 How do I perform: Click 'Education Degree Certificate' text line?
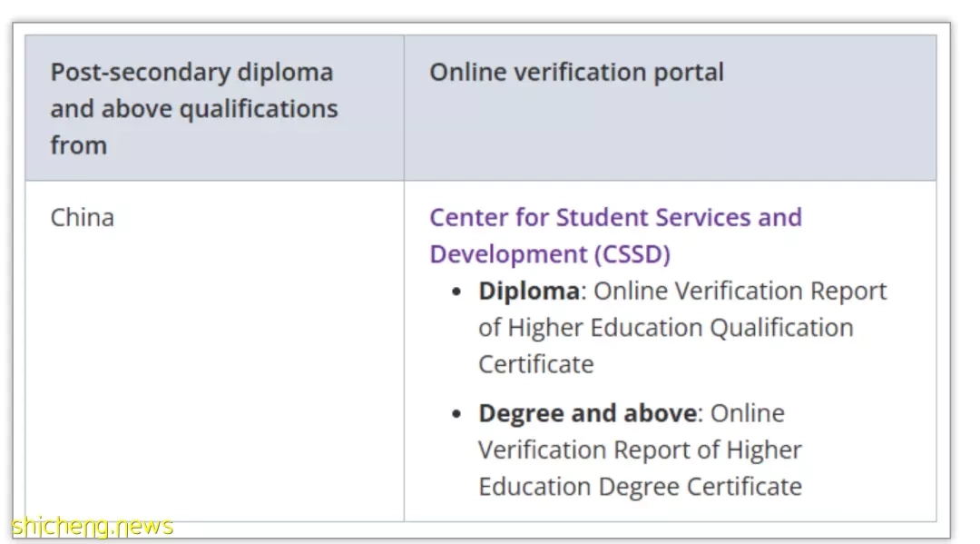(x=640, y=487)
